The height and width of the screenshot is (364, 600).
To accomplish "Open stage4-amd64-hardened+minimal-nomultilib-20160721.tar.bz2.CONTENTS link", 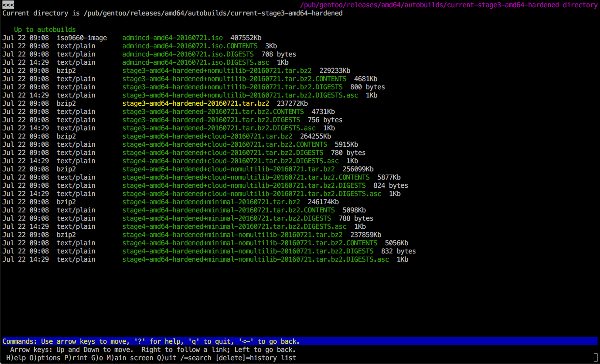I will (x=250, y=243).
